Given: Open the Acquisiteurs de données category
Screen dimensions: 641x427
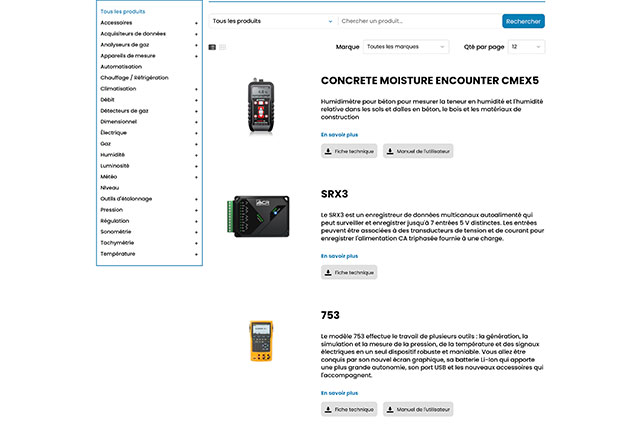Looking at the screenshot, I should [133, 34].
